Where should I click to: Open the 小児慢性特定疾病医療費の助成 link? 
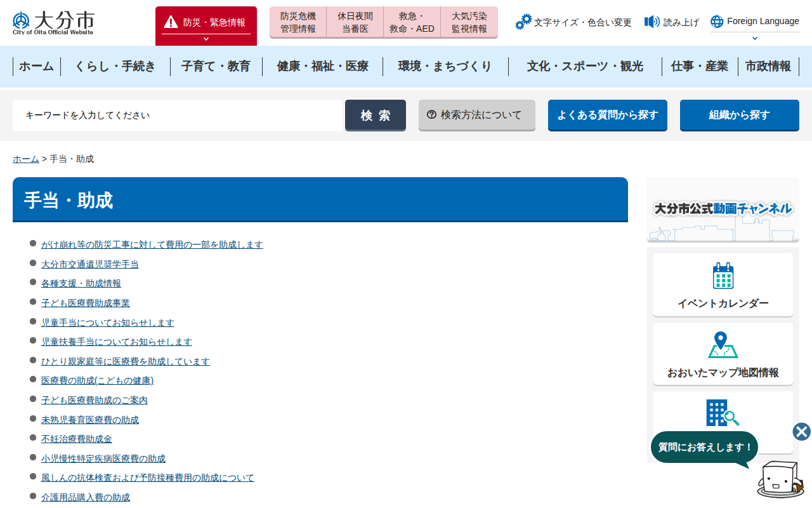(103, 458)
